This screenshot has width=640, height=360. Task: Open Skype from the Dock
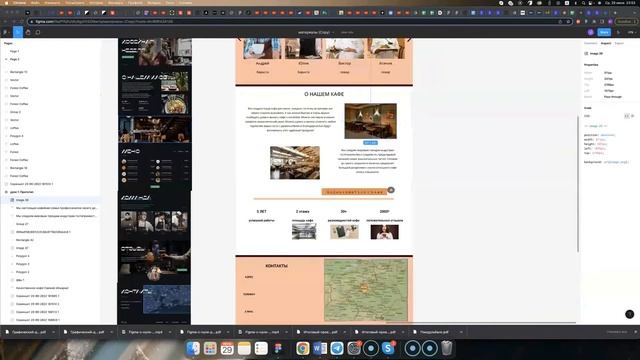click(388, 348)
